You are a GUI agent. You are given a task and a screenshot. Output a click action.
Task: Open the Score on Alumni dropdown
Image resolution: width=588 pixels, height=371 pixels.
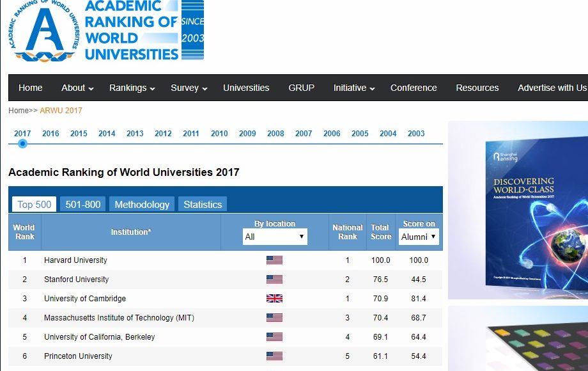pos(419,237)
